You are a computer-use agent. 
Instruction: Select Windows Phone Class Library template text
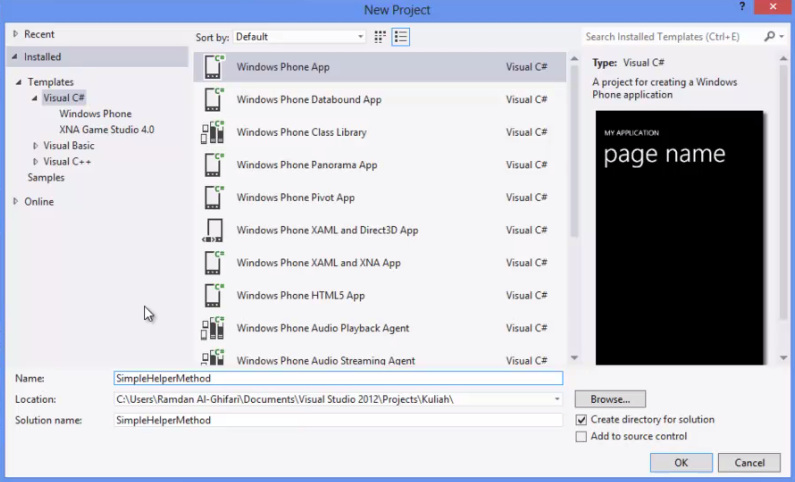point(301,132)
